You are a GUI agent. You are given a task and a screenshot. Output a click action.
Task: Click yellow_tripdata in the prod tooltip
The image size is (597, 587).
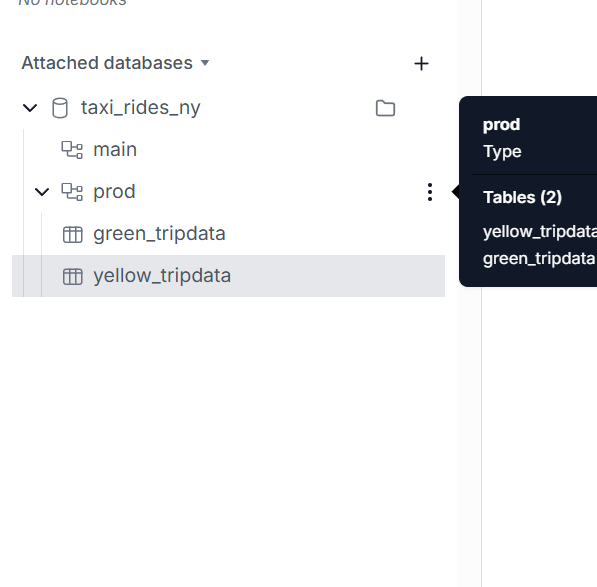[x=540, y=232]
